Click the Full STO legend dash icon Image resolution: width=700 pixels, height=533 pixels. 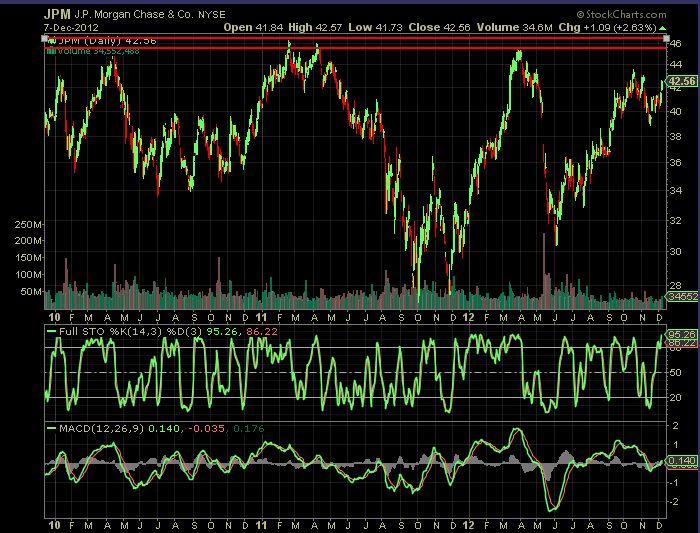50,331
